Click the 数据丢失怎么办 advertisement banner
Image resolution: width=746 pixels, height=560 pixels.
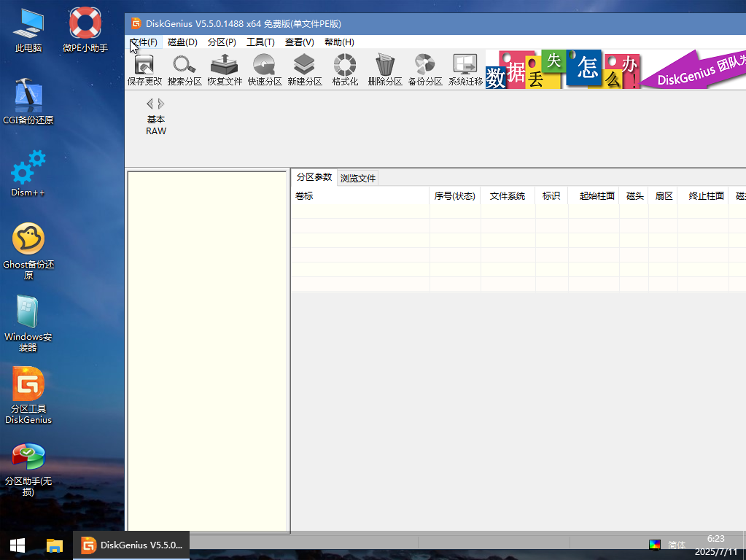615,69
